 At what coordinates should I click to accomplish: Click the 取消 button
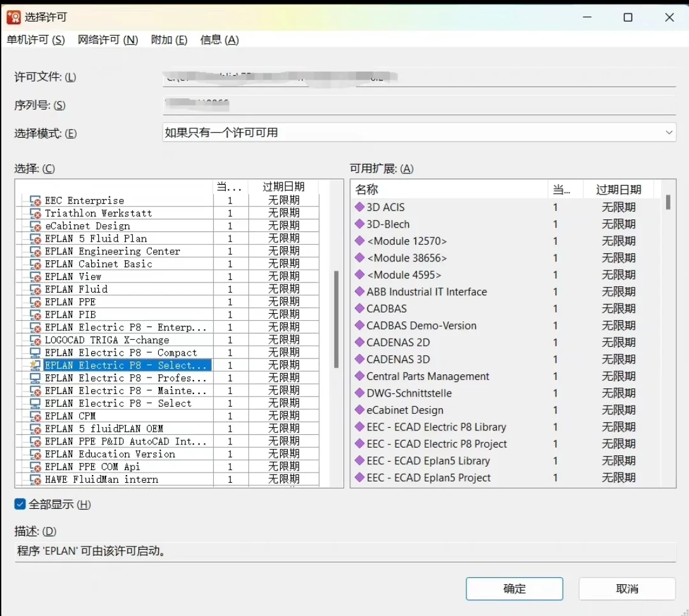626,589
